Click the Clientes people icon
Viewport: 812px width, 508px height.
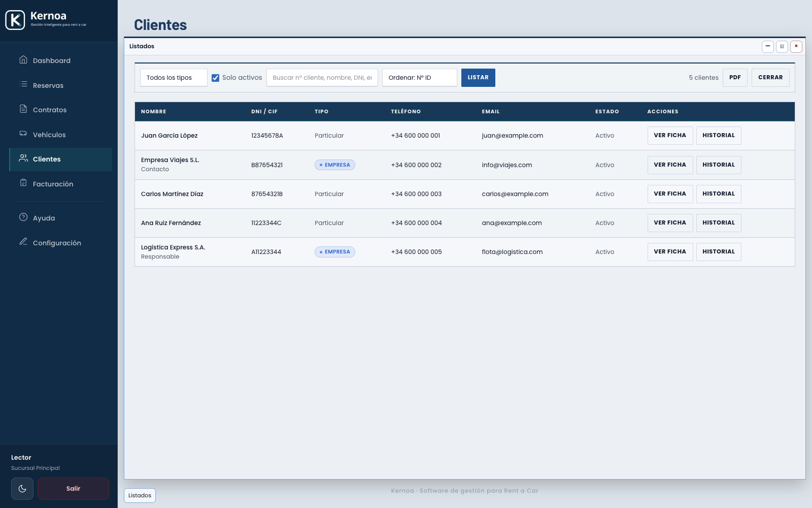[x=23, y=158]
